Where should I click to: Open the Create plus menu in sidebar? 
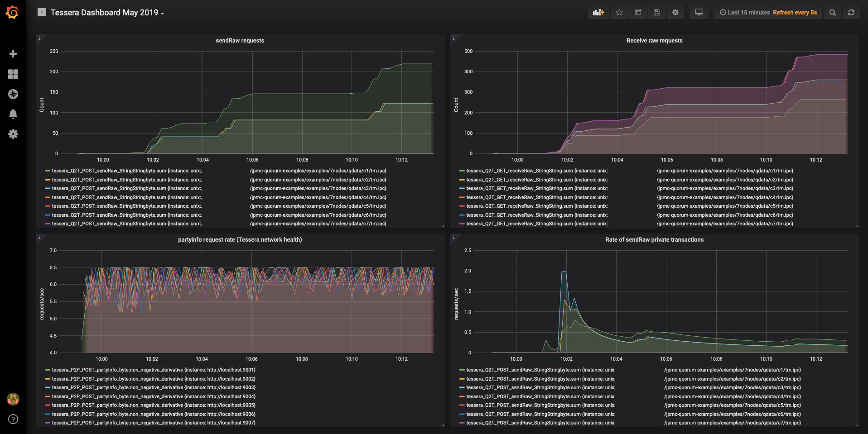(x=13, y=54)
